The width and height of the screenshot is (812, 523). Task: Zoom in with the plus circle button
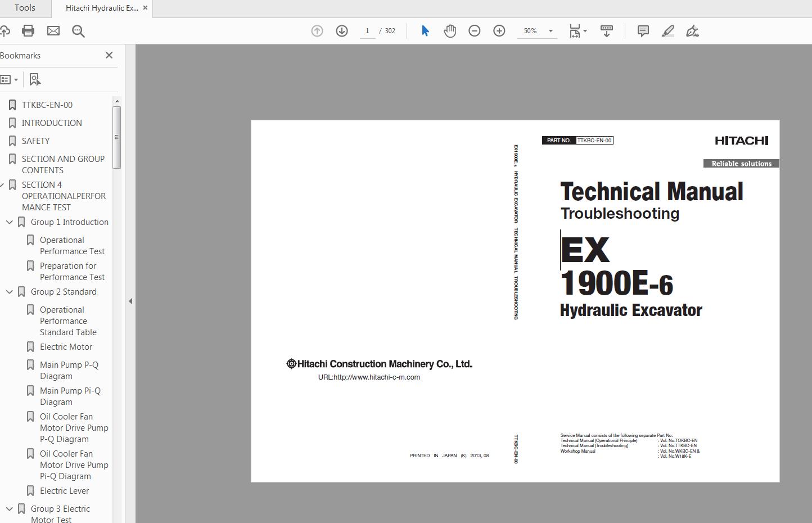[x=499, y=31]
